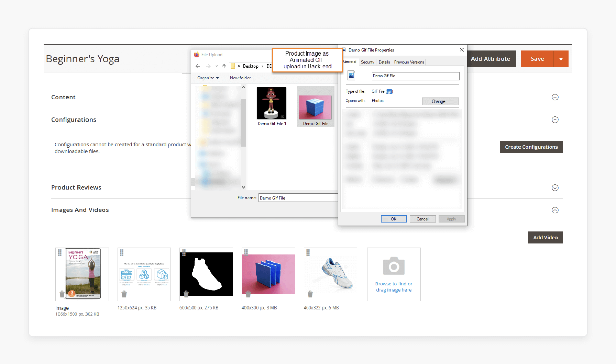
Task: Click the camera icon to upload an image
Action: (x=394, y=266)
